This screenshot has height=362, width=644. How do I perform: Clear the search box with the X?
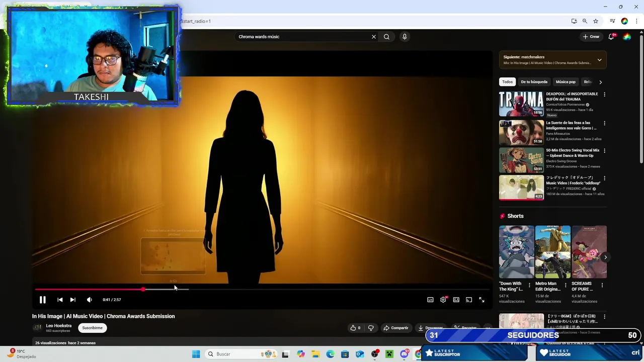[x=374, y=37]
